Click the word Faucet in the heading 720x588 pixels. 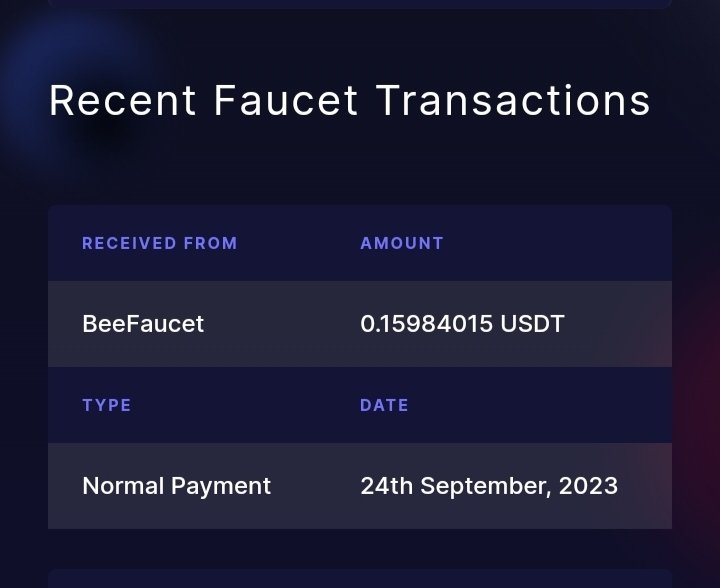tap(286, 101)
